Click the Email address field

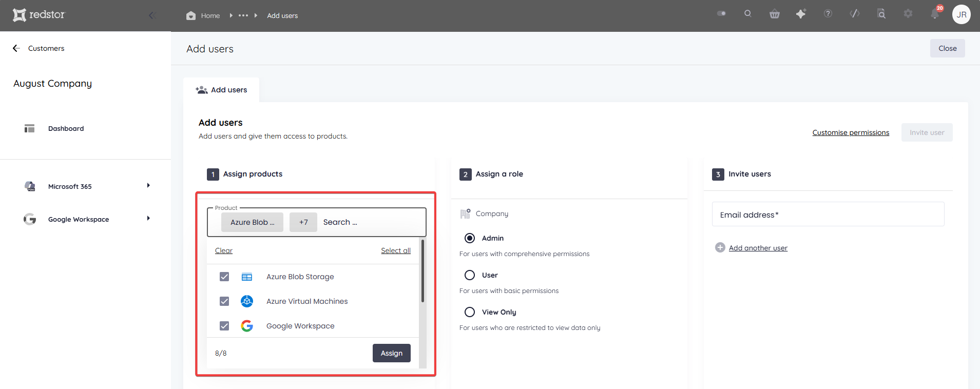pyautogui.click(x=828, y=214)
